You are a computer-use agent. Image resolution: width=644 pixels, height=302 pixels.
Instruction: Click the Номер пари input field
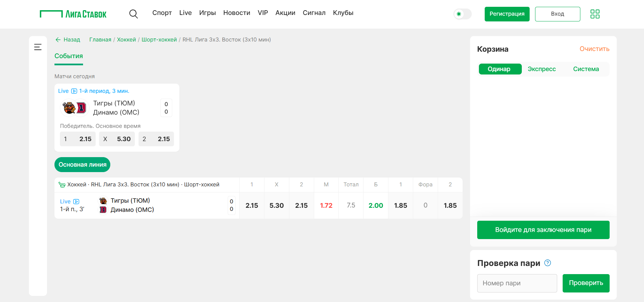(x=517, y=283)
